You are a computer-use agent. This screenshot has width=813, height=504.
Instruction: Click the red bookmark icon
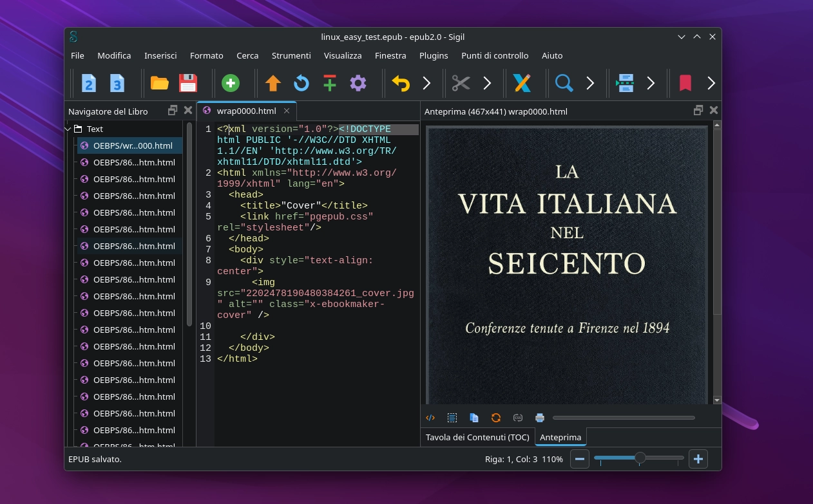pos(685,83)
